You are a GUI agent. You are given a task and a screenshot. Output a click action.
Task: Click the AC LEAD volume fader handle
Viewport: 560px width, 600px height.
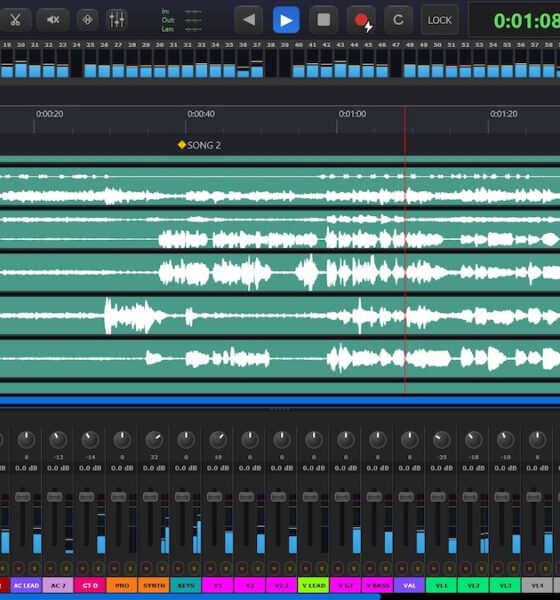(23, 497)
